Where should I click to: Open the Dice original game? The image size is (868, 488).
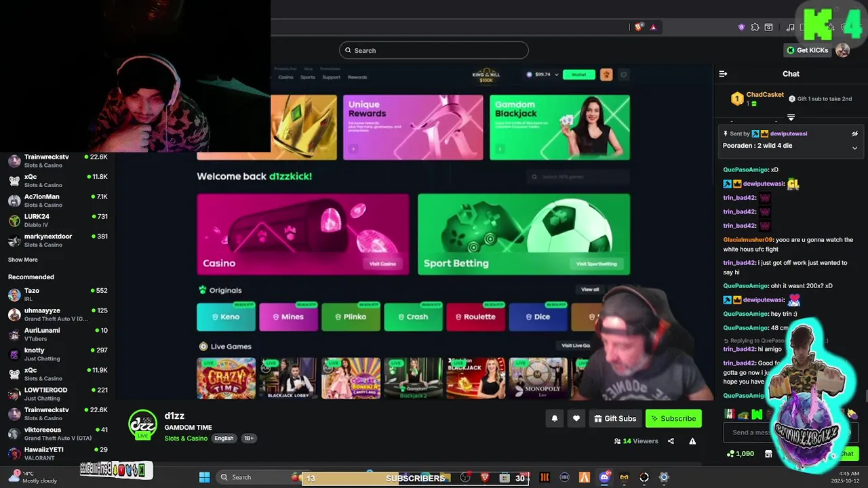538,317
